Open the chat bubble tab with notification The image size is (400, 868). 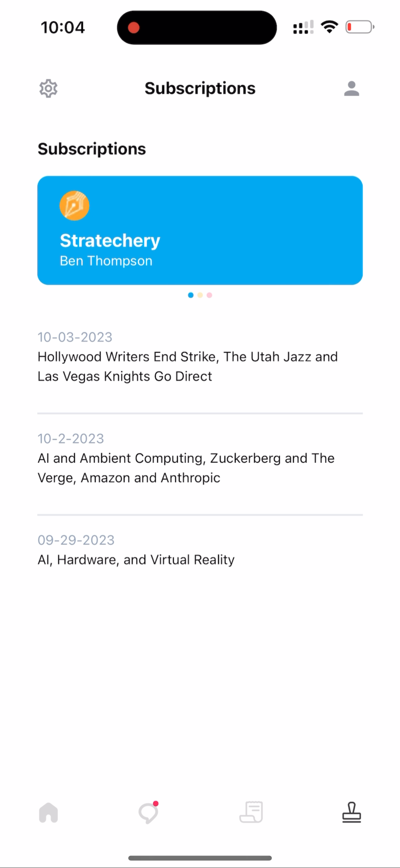(148, 812)
